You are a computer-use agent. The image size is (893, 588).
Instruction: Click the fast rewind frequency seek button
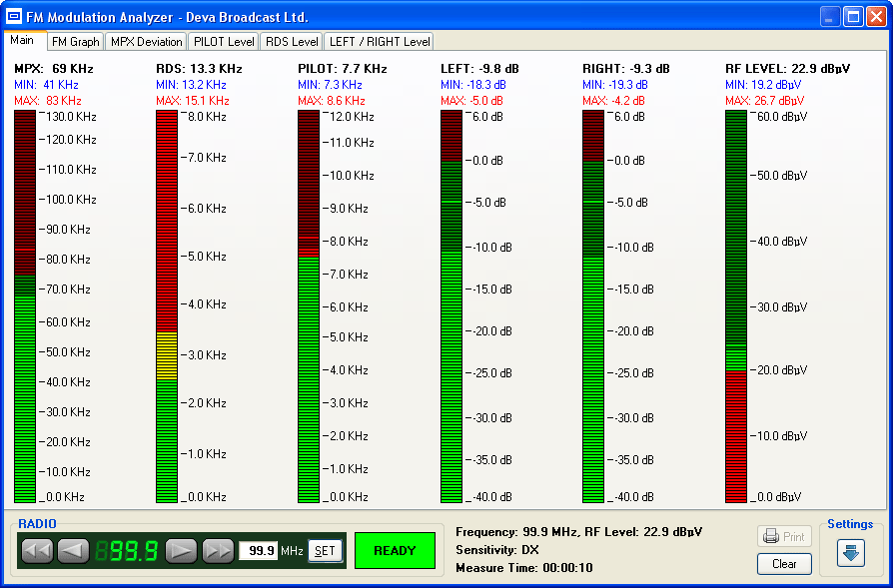coord(37,550)
